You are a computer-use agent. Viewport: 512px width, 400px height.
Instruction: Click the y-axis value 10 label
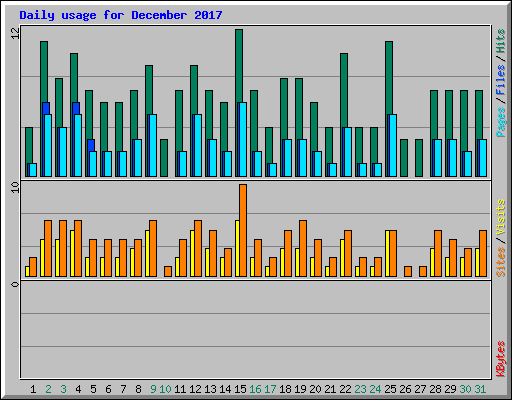(16, 187)
